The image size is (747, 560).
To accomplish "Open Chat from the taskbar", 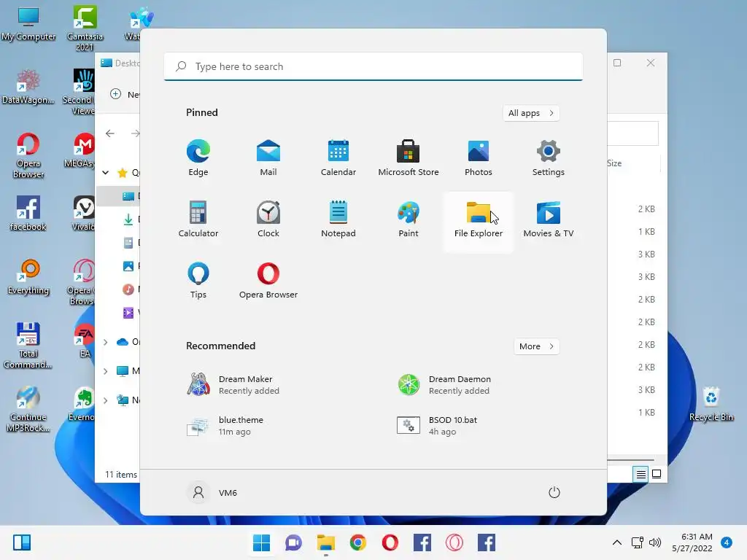I will pos(293,542).
